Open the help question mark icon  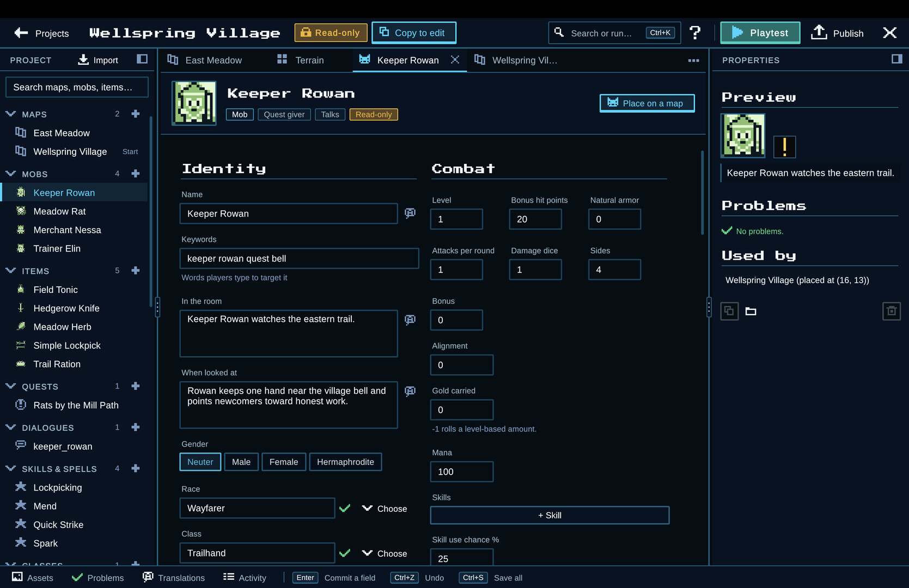click(695, 33)
